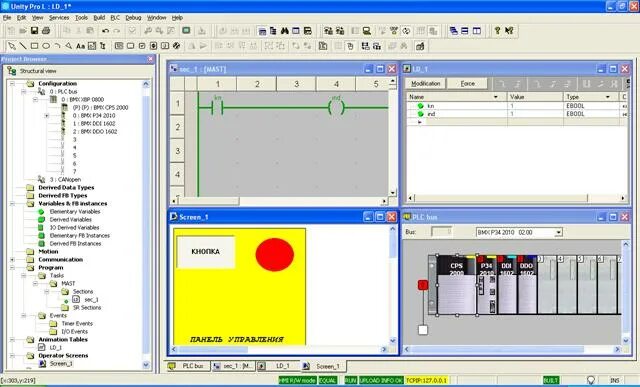Image resolution: width=640 pixels, height=387 pixels.
Task: Click the ind coil in the ladder rung
Action: click(336, 108)
